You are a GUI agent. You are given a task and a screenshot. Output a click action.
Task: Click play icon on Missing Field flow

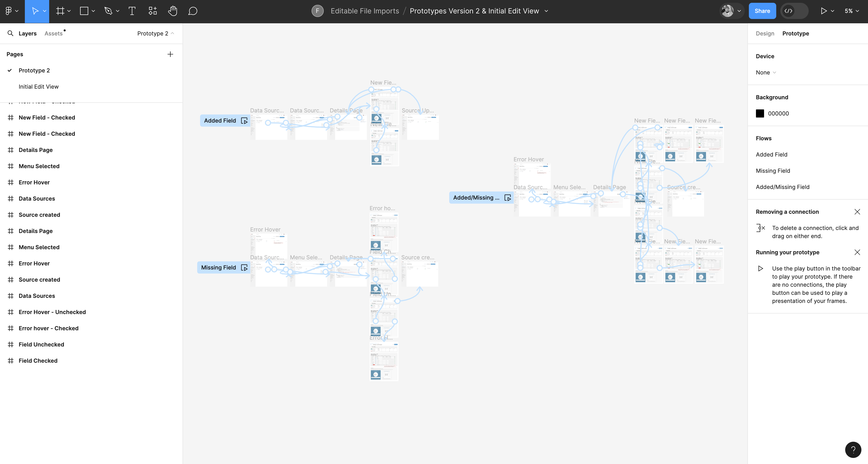244,268
